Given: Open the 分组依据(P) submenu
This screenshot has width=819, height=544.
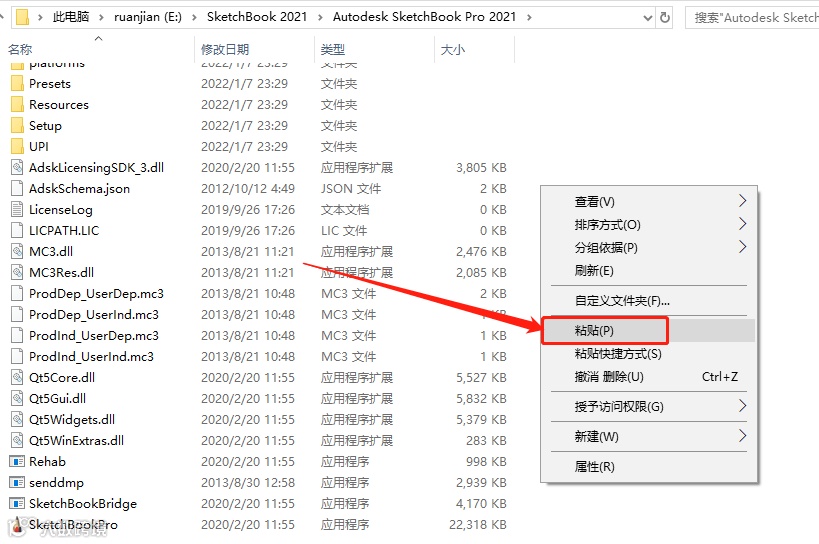Looking at the screenshot, I should point(649,247).
